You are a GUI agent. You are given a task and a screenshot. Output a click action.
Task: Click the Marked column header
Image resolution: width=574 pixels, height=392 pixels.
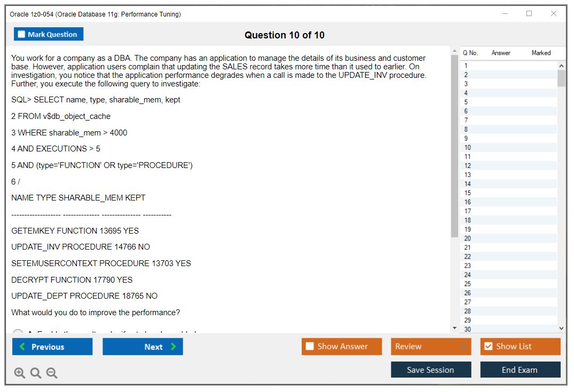click(541, 53)
